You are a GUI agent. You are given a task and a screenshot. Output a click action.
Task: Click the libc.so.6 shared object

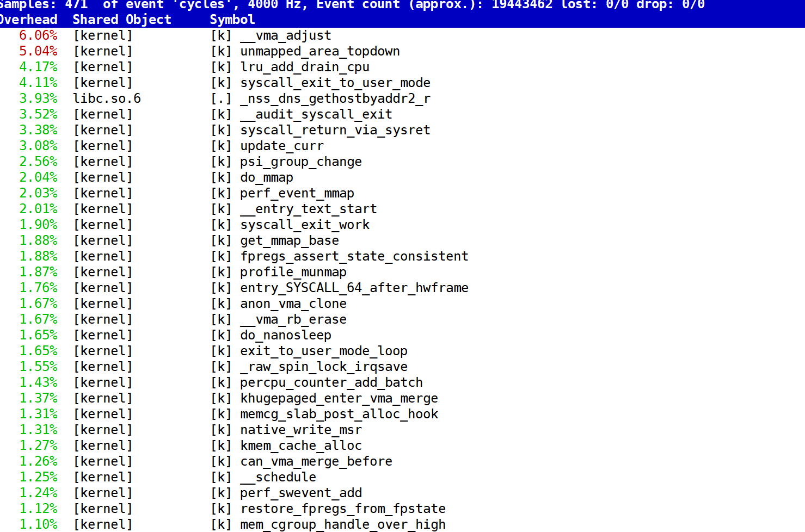pos(107,98)
